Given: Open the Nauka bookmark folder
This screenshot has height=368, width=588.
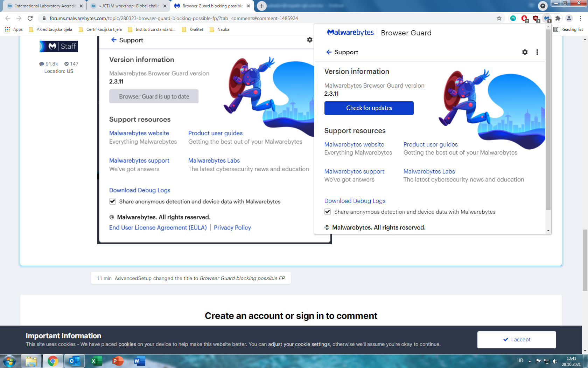Looking at the screenshot, I should (219, 29).
